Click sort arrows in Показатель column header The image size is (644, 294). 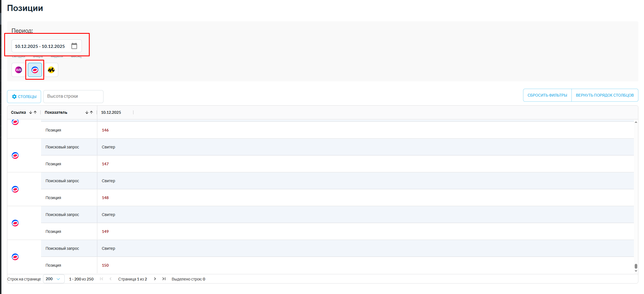[x=89, y=112]
